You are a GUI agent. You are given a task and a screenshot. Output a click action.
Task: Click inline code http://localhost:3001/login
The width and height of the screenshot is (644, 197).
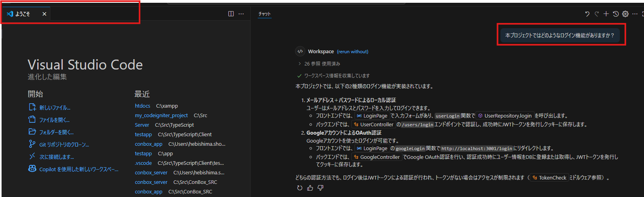477,149
